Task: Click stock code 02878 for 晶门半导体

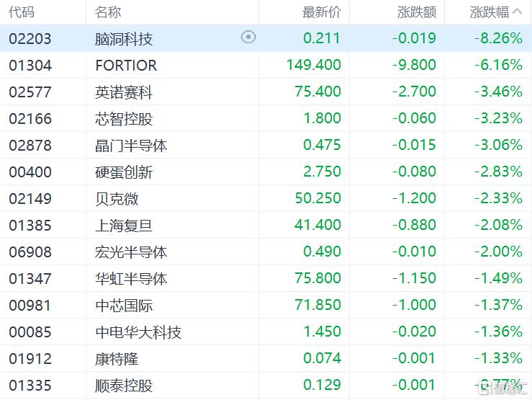Action: click(30, 145)
